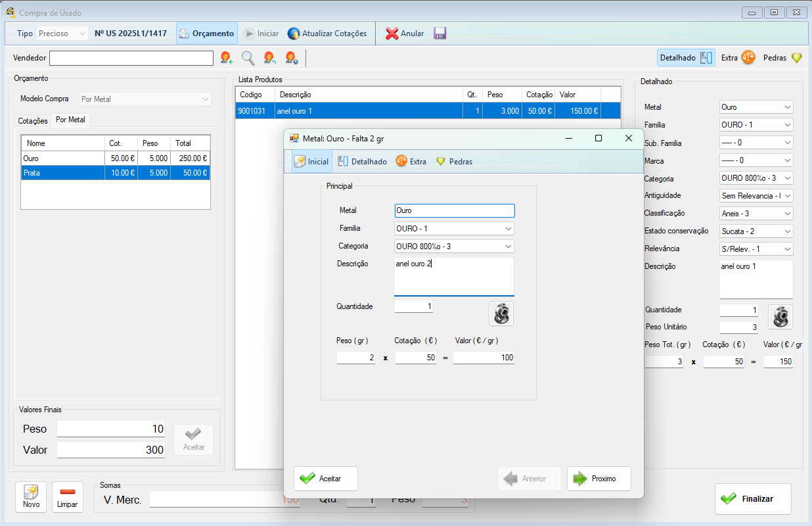Click the Limpar button
812x526 pixels.
click(x=68, y=497)
